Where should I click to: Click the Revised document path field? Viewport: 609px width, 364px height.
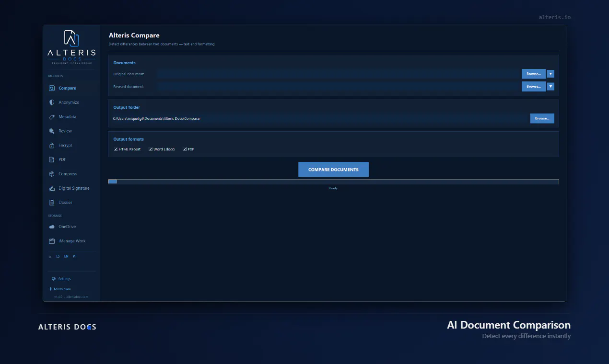339,87
